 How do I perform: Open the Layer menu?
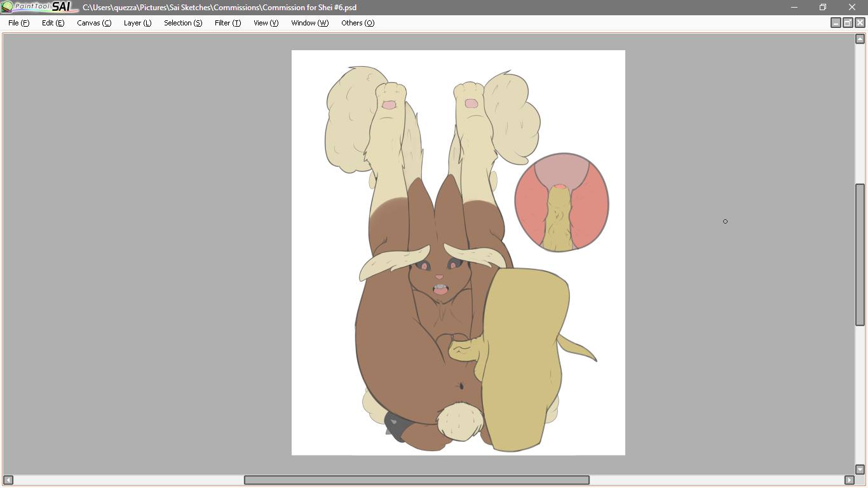137,23
